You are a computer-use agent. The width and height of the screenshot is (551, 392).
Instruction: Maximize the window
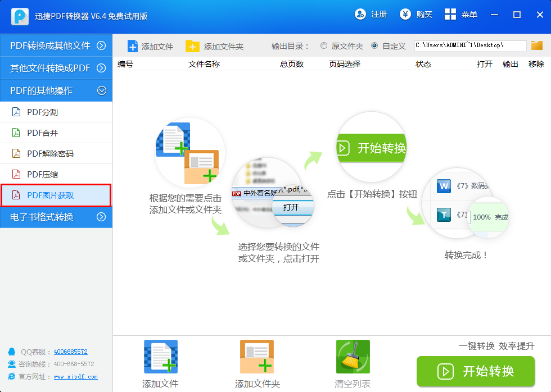[x=517, y=15]
